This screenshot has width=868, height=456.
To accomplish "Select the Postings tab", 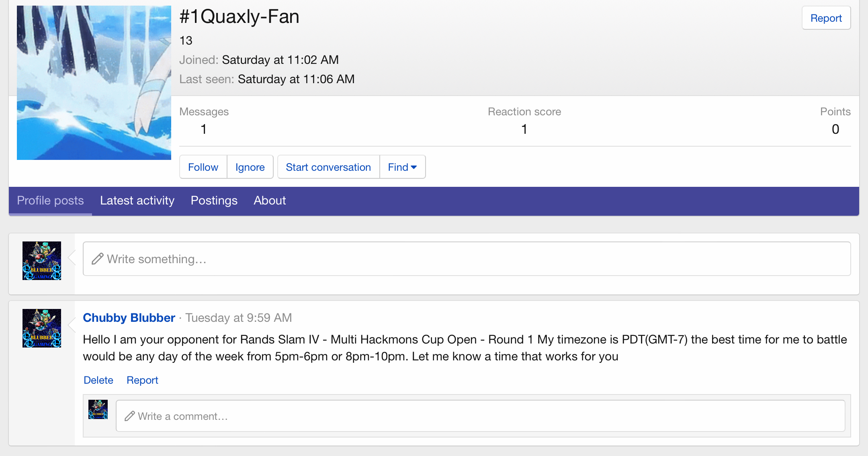I will 214,200.
